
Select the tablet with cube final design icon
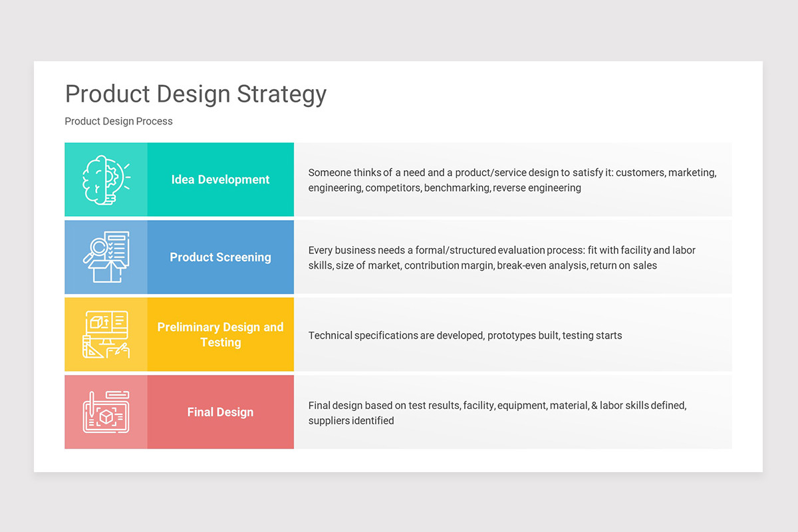[x=106, y=412]
